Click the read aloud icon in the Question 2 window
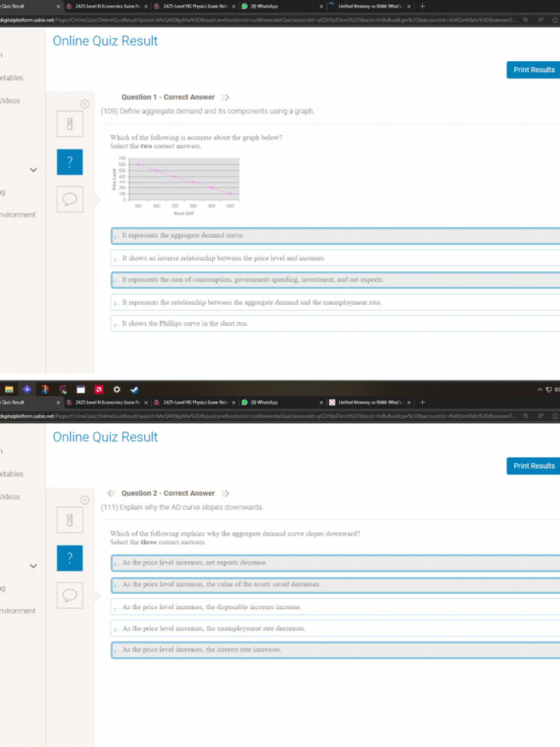 540,416
